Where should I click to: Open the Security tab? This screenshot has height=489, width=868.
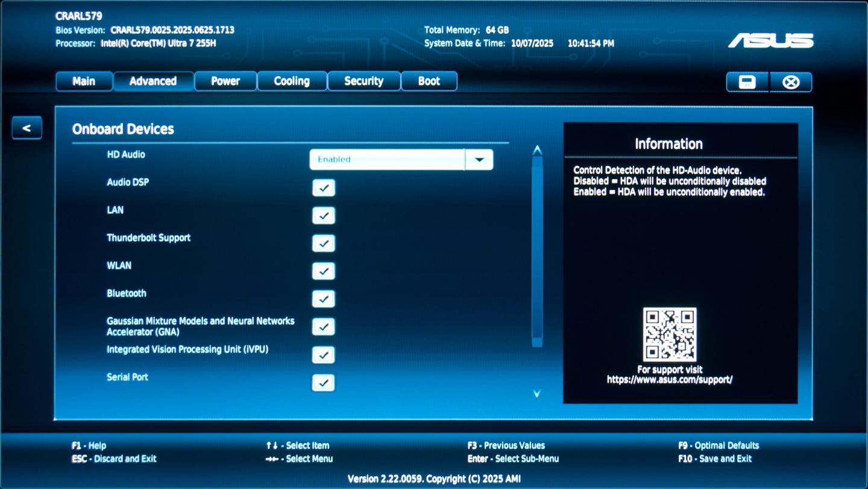pyautogui.click(x=363, y=81)
